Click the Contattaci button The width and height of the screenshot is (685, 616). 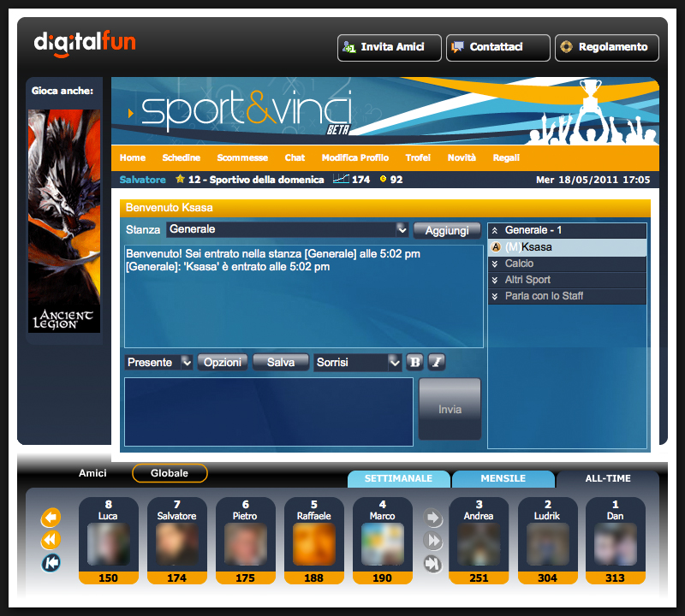coord(498,48)
